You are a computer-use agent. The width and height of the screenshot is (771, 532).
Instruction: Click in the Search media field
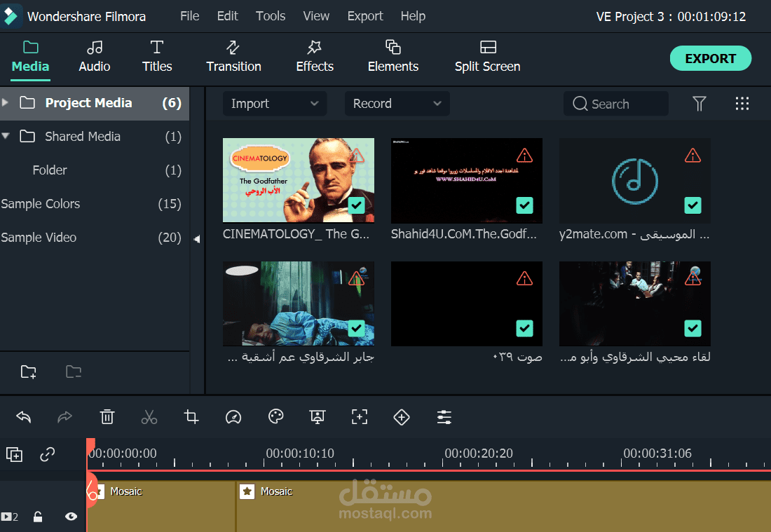point(615,104)
